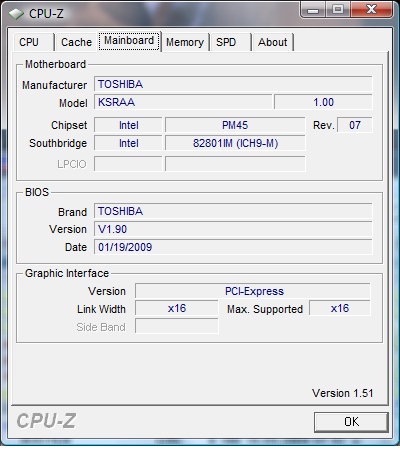Click the BIOS Date value 01/19/2009
The image size is (400, 450).
233,247
